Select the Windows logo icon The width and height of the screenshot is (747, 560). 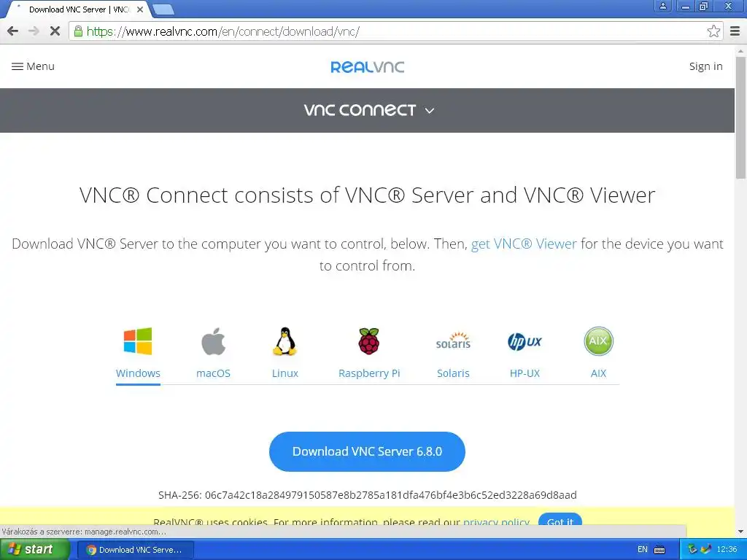coord(138,341)
